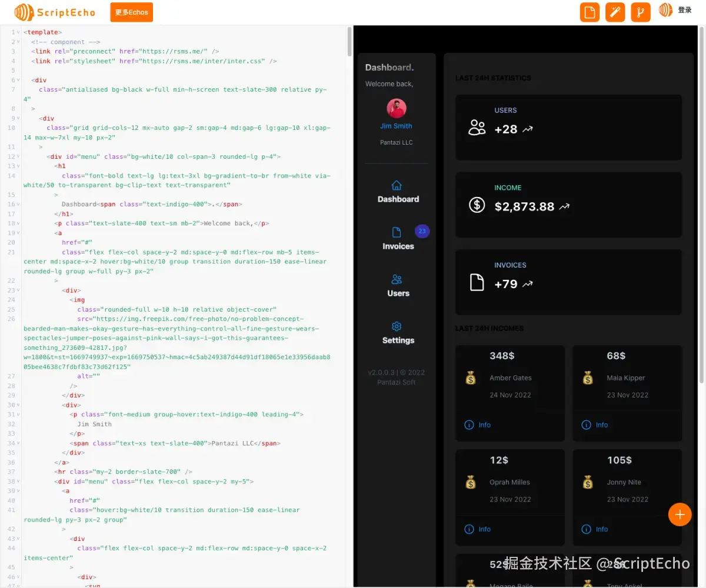Select the Users menu label

point(398,293)
